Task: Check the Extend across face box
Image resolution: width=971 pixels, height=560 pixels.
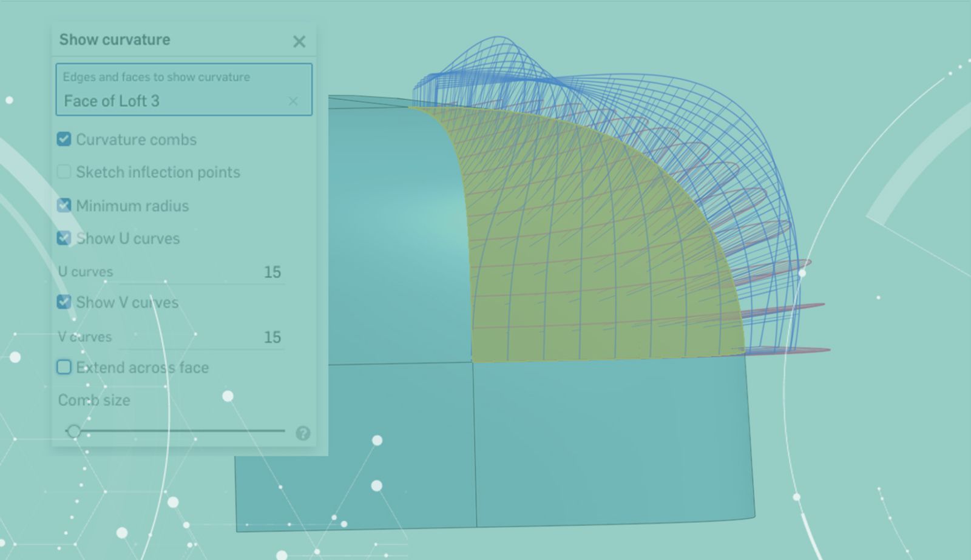Action: [x=64, y=367]
